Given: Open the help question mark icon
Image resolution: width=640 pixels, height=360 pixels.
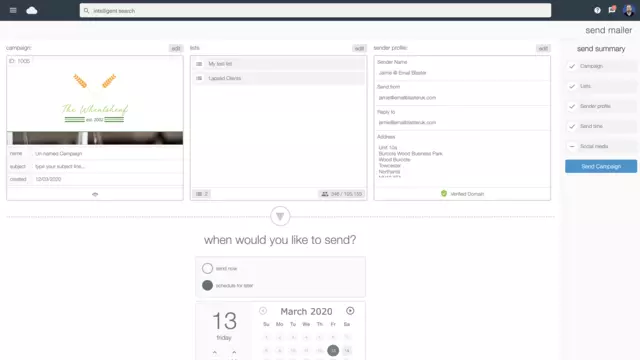Looking at the screenshot, I should tap(597, 10).
